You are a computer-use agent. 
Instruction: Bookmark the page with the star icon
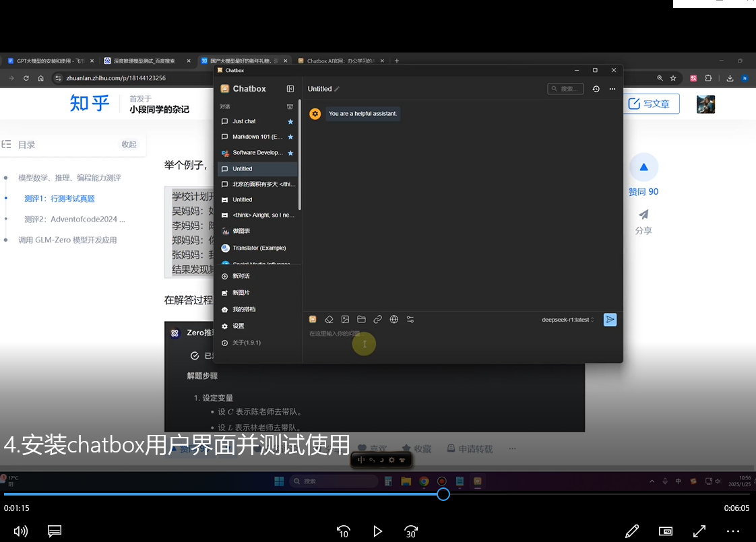tap(673, 78)
